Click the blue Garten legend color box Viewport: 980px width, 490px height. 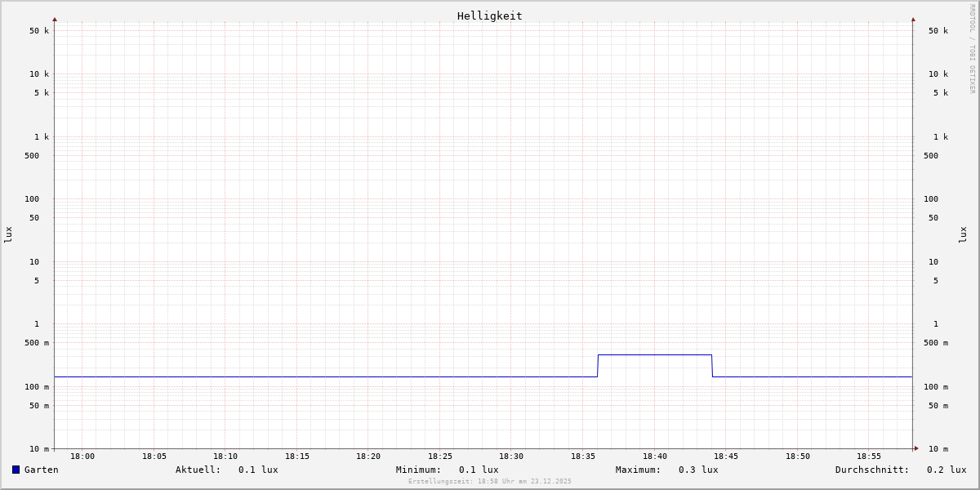tap(16, 470)
